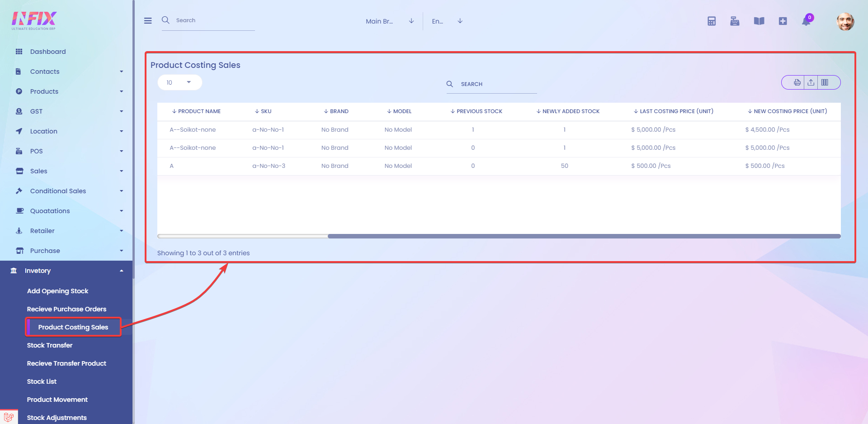Sort by PRODUCT NAME column header
Screen dimensions: 868x424
click(x=196, y=111)
